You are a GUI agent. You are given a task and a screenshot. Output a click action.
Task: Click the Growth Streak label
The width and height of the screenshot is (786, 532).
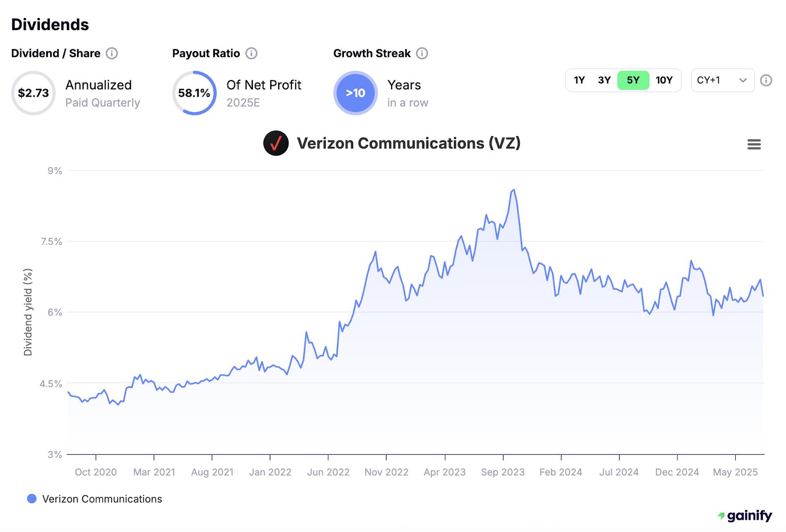372,53
